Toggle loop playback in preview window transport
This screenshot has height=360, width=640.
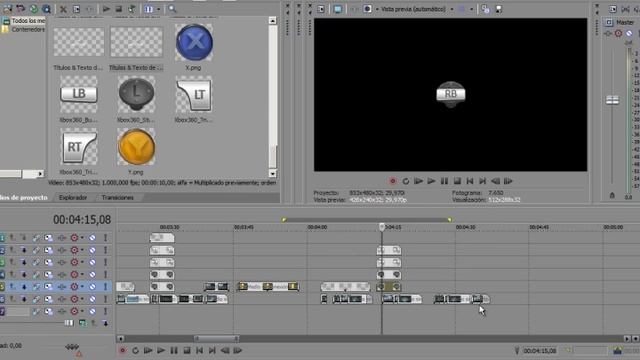(406, 181)
